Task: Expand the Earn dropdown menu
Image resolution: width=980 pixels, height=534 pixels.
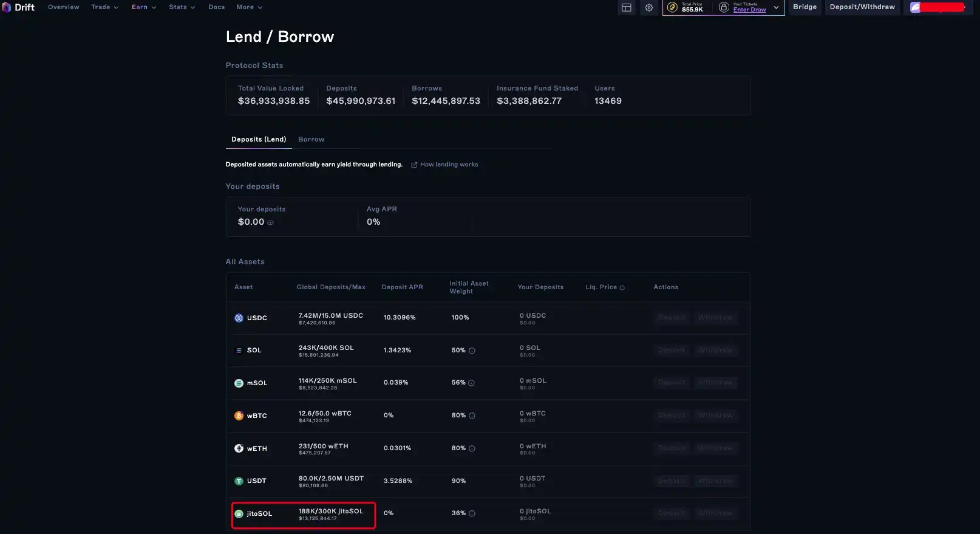Action: pyautogui.click(x=144, y=7)
